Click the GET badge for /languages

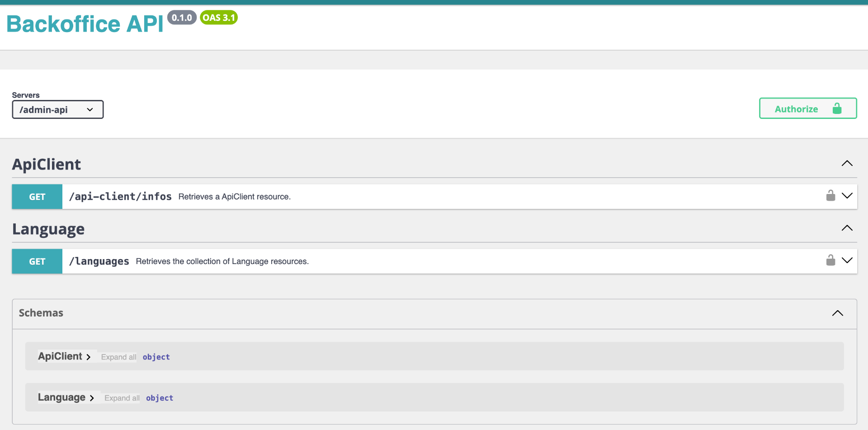pos(37,261)
